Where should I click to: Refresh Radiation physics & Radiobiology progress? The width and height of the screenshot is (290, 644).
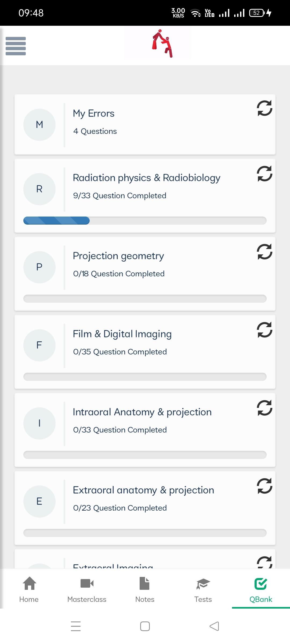[x=264, y=174]
